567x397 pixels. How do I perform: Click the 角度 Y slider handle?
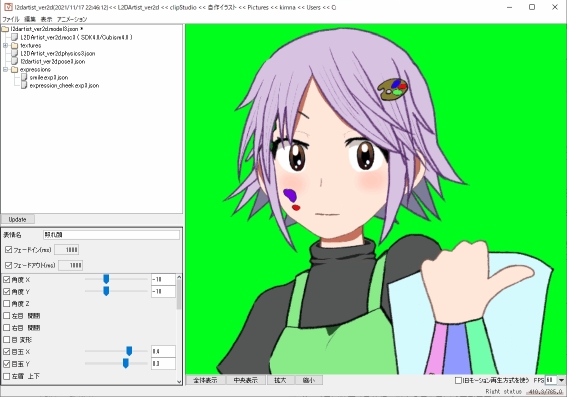click(x=106, y=291)
